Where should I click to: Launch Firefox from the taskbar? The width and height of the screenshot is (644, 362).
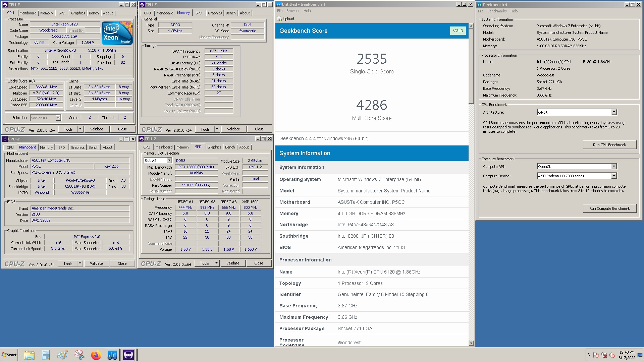(x=96, y=355)
